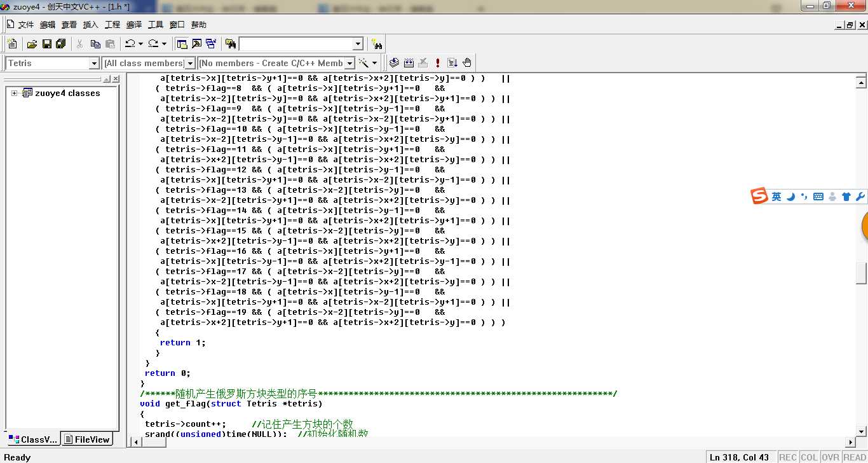The width and height of the screenshot is (868, 463).
Task: Undo the last edit
Action: tap(130, 44)
